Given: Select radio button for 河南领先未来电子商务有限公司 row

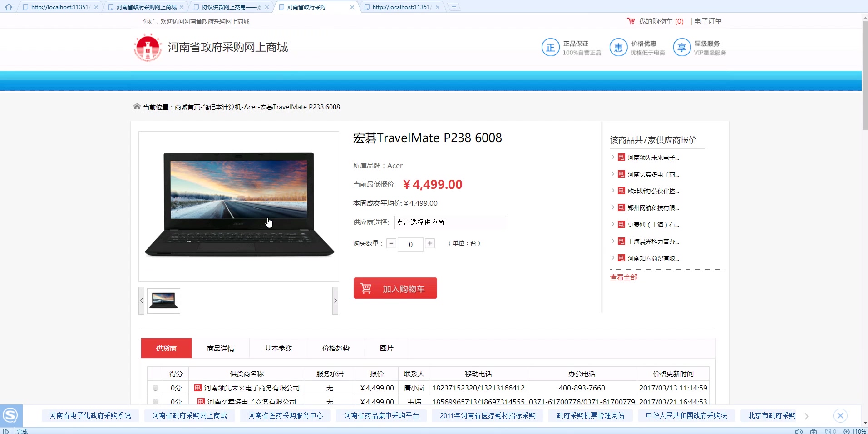Looking at the screenshot, I should [155, 388].
